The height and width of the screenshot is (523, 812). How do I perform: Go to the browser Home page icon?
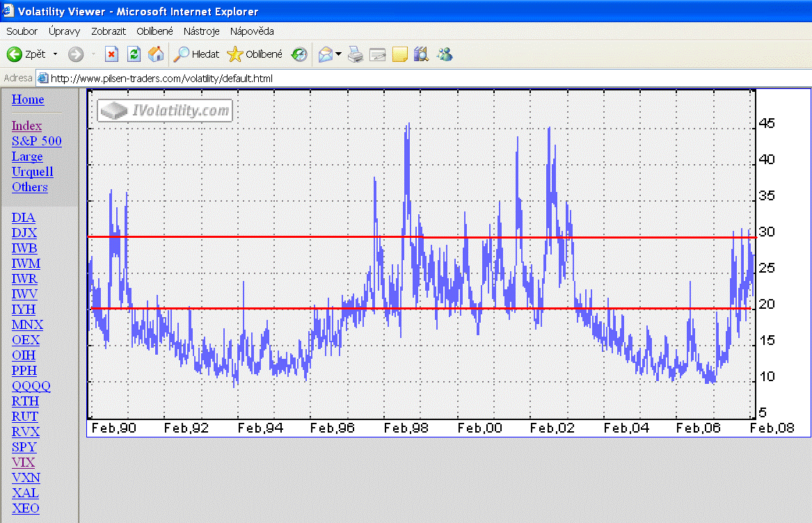pos(156,54)
